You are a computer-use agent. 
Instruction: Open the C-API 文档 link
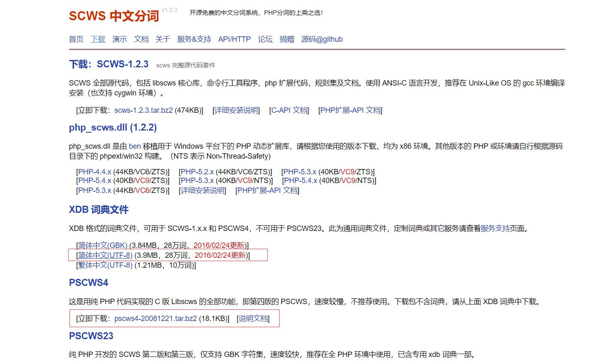289,110
